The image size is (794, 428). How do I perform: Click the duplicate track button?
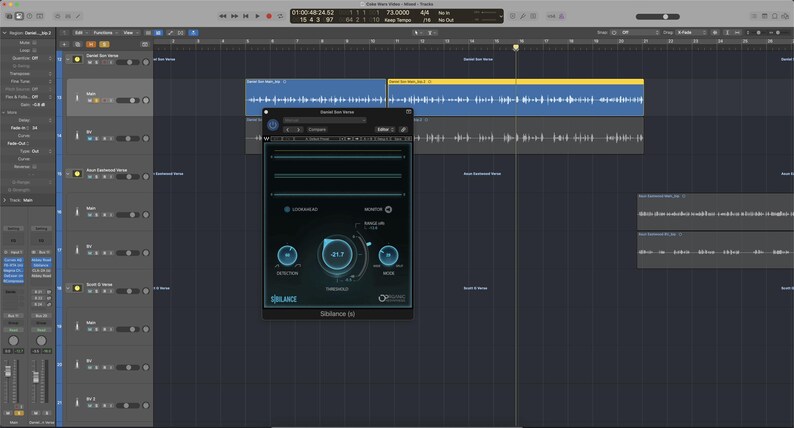pyautogui.click(x=77, y=45)
